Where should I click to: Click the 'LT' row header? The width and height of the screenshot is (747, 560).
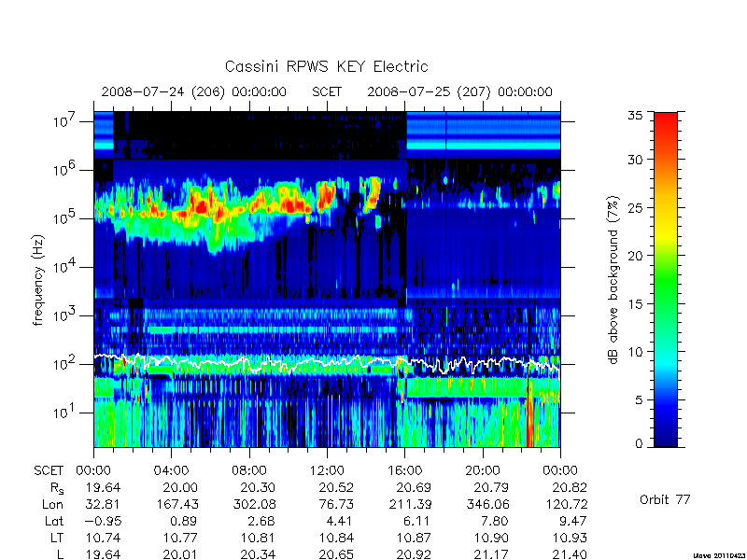[x=57, y=538]
